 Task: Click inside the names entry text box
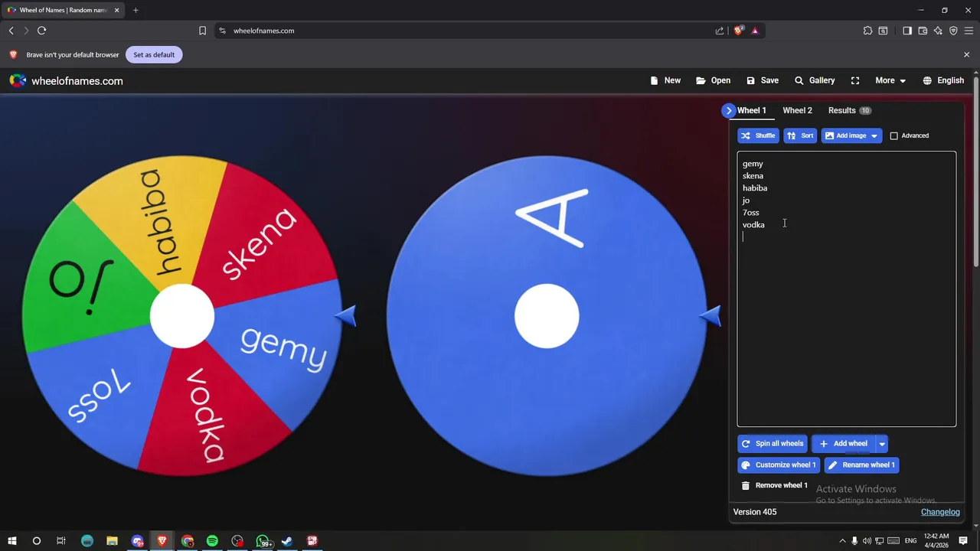pos(846,289)
